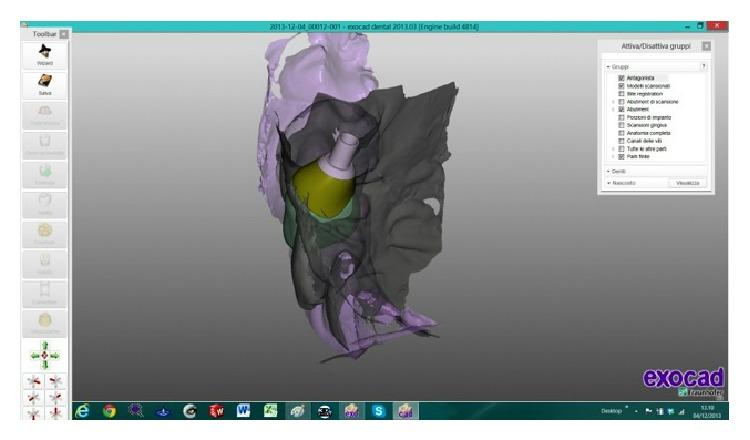
Task: Click the Visualizza button
Action: click(687, 183)
